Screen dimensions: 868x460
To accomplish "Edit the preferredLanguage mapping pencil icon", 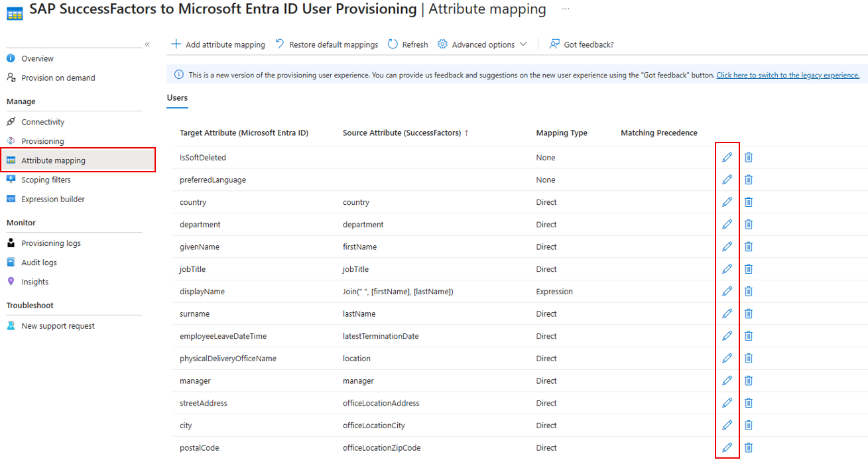I will 727,180.
